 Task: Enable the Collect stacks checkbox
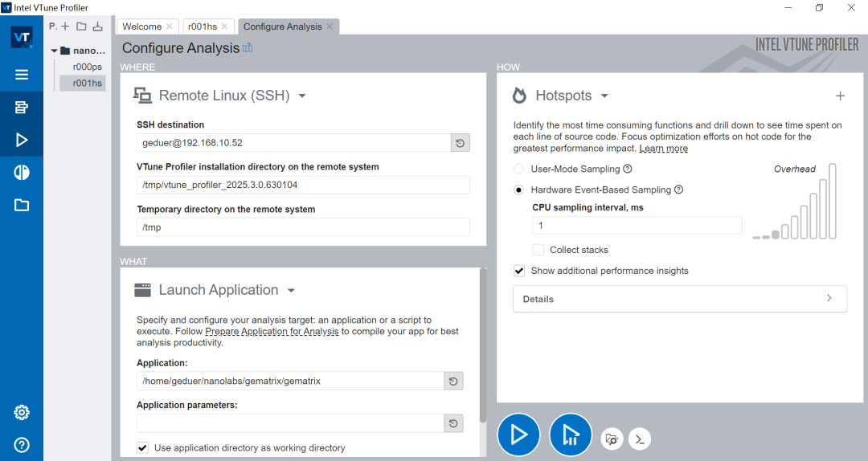pos(538,250)
